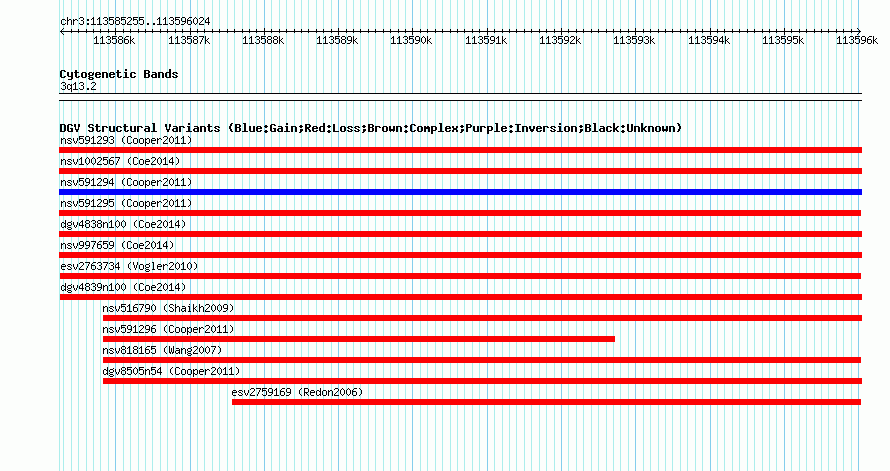
Task: Click the 113594k ruler tick label
Action: pyautogui.click(x=709, y=40)
